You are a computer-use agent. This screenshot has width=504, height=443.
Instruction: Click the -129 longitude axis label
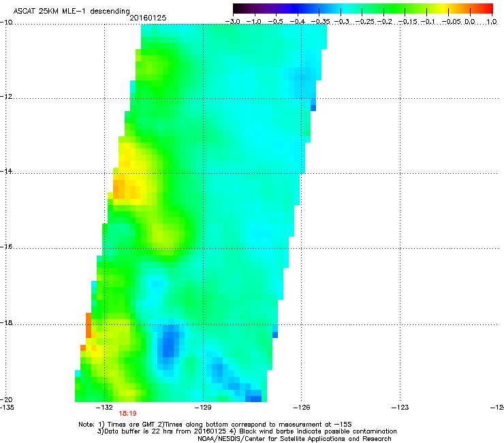203,407
